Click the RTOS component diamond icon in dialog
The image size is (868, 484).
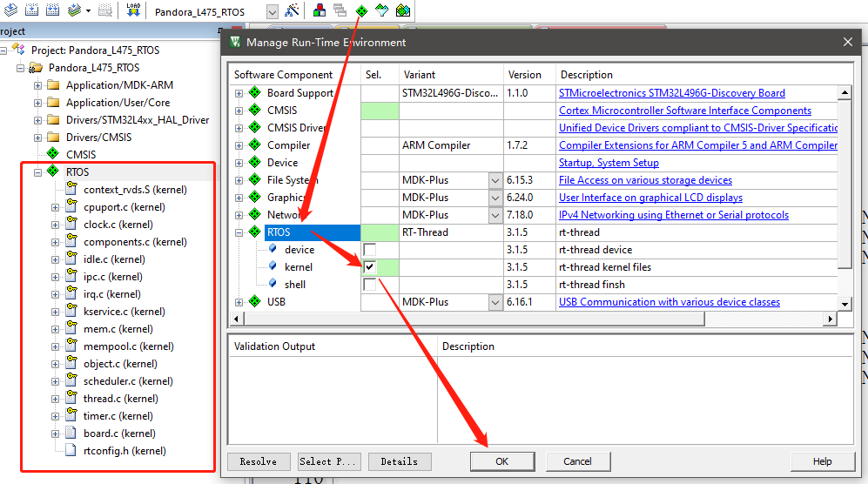(x=254, y=232)
